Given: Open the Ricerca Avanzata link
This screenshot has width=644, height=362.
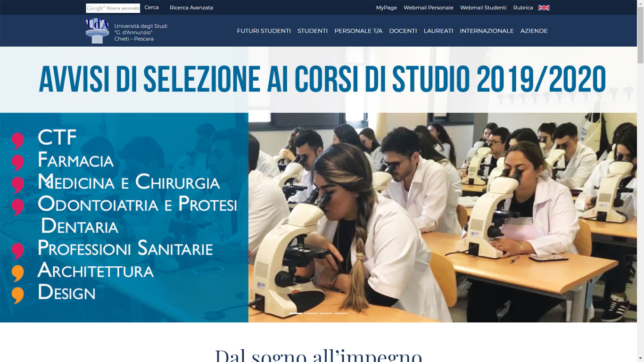Looking at the screenshot, I should [x=191, y=8].
